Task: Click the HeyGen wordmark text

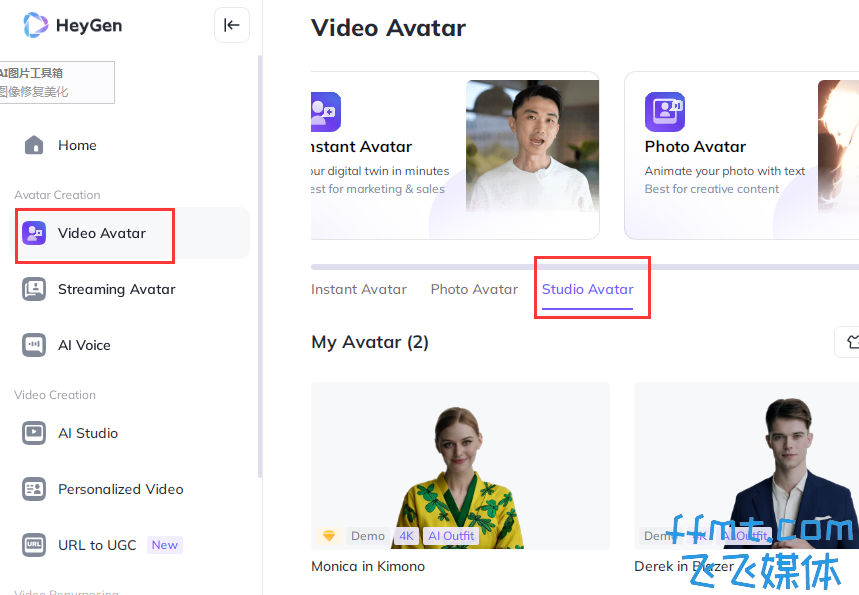Action: [x=89, y=26]
